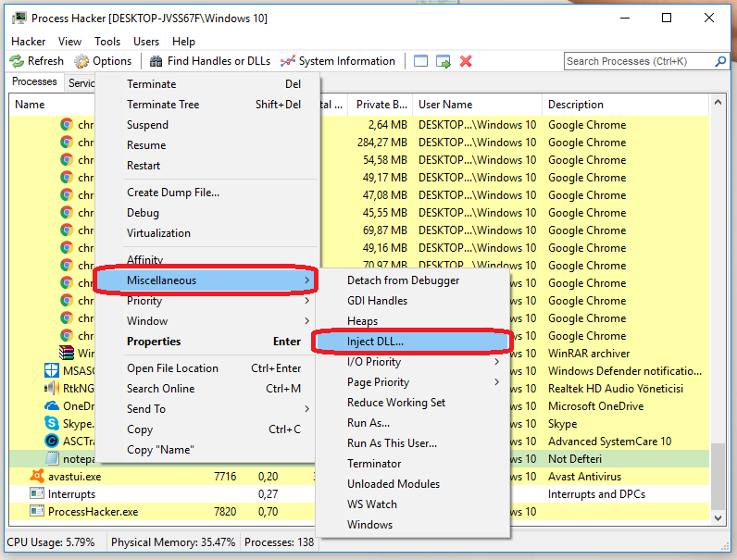
Task: Select Windows in Miscellaneous submenu
Action: 413,525
